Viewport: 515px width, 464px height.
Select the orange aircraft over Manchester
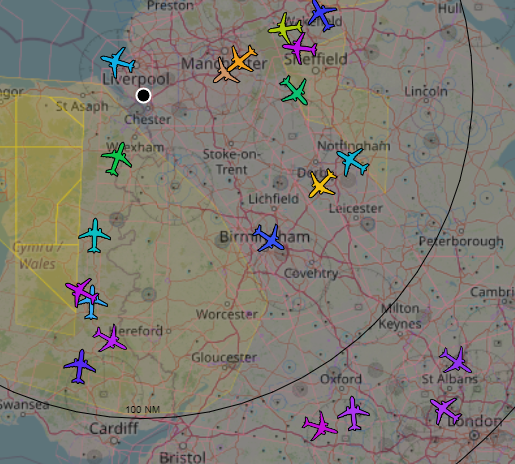point(243,59)
